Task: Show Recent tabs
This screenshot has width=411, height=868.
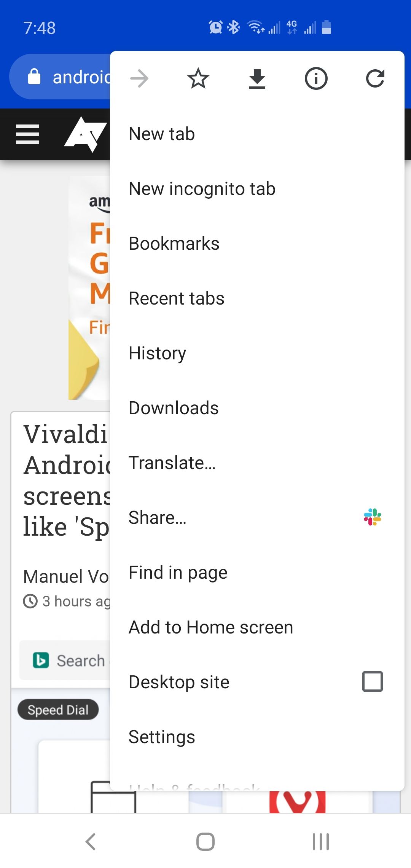Action: 177,298
